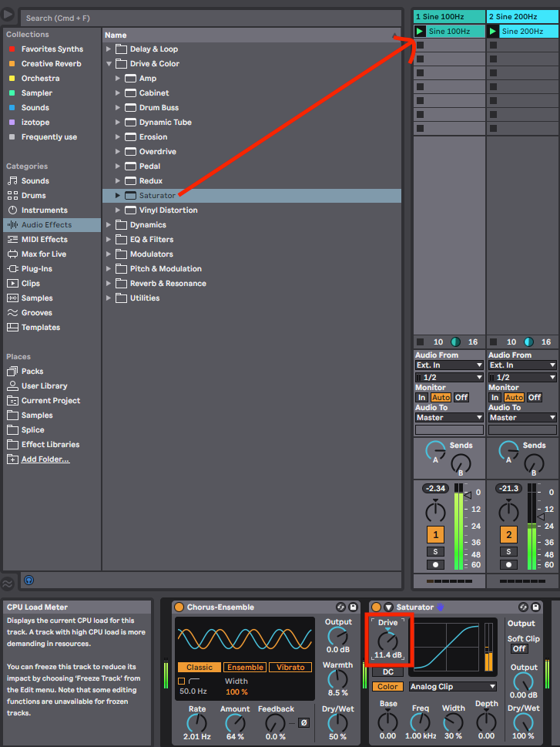Viewport: 560px width, 747px height.
Task: Open Saturator Analog Clip curve dropdown
Action: (x=453, y=687)
